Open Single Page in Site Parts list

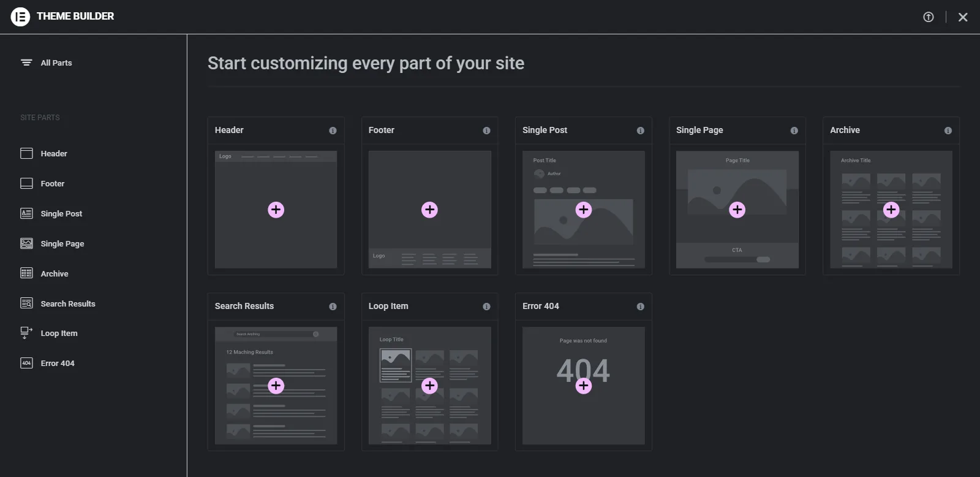pos(62,243)
